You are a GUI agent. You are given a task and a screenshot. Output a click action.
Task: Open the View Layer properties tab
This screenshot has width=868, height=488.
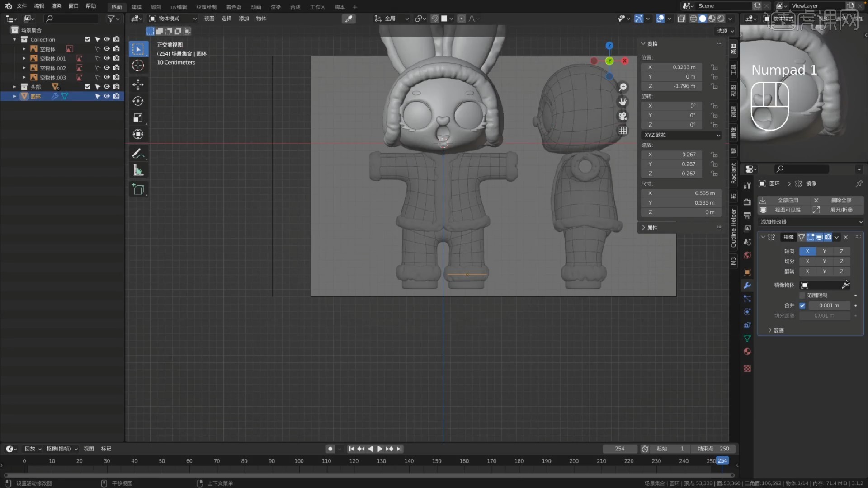tap(747, 229)
